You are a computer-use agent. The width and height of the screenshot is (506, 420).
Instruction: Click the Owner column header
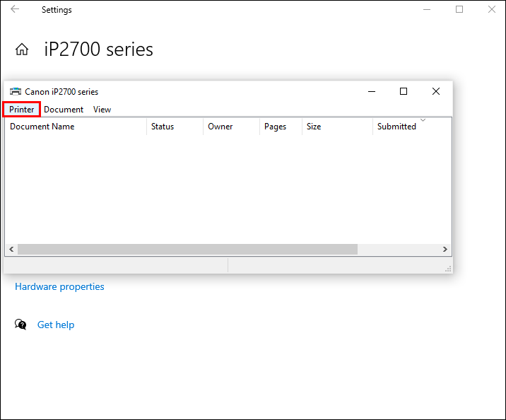[220, 127]
